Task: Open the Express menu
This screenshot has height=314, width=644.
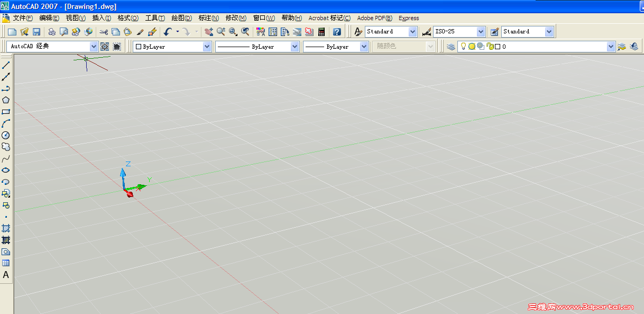Action: (x=409, y=18)
